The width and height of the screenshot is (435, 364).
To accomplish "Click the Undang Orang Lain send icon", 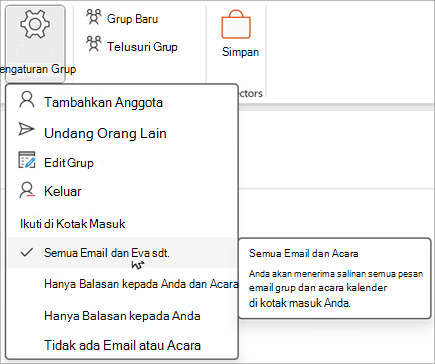I will [x=26, y=129].
